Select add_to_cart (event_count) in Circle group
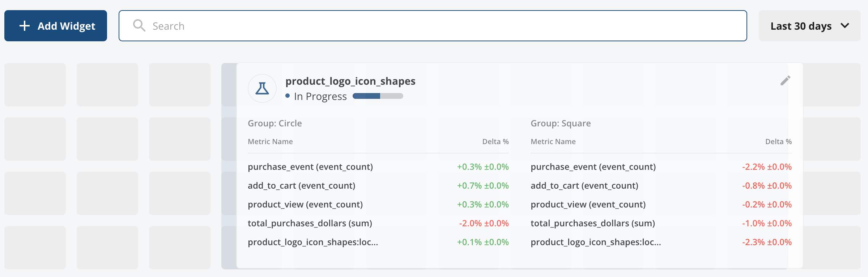This screenshot has width=868, height=277. [302, 186]
